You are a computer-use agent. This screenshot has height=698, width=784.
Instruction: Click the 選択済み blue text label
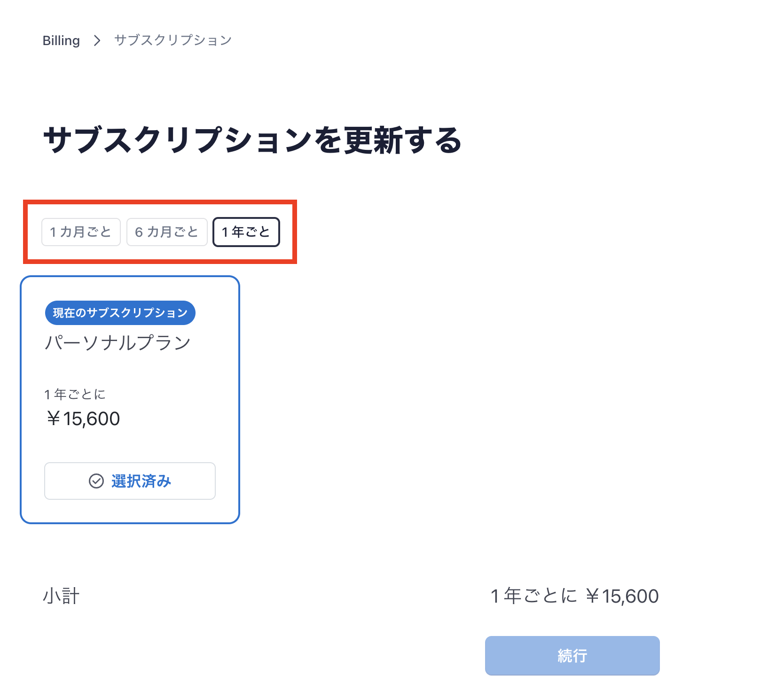pyautogui.click(x=141, y=481)
